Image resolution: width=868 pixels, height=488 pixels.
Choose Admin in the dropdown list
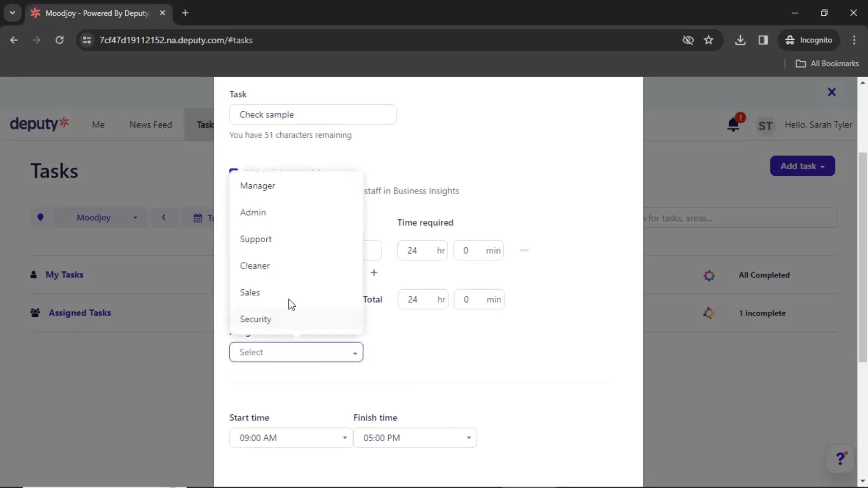pyautogui.click(x=296, y=212)
